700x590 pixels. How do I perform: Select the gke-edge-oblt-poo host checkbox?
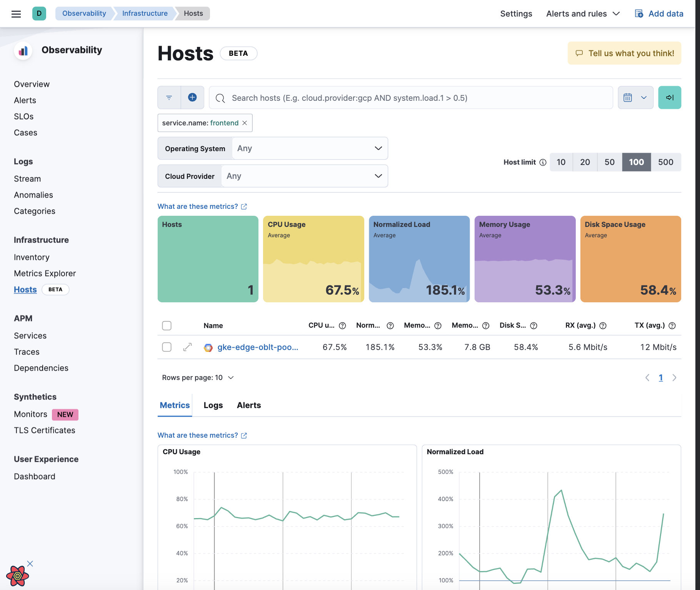pyautogui.click(x=167, y=347)
